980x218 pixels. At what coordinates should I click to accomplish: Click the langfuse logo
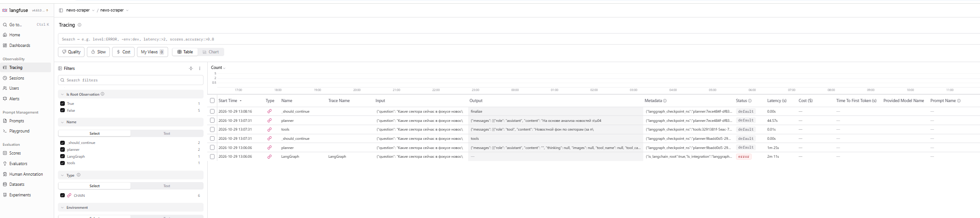click(15, 10)
